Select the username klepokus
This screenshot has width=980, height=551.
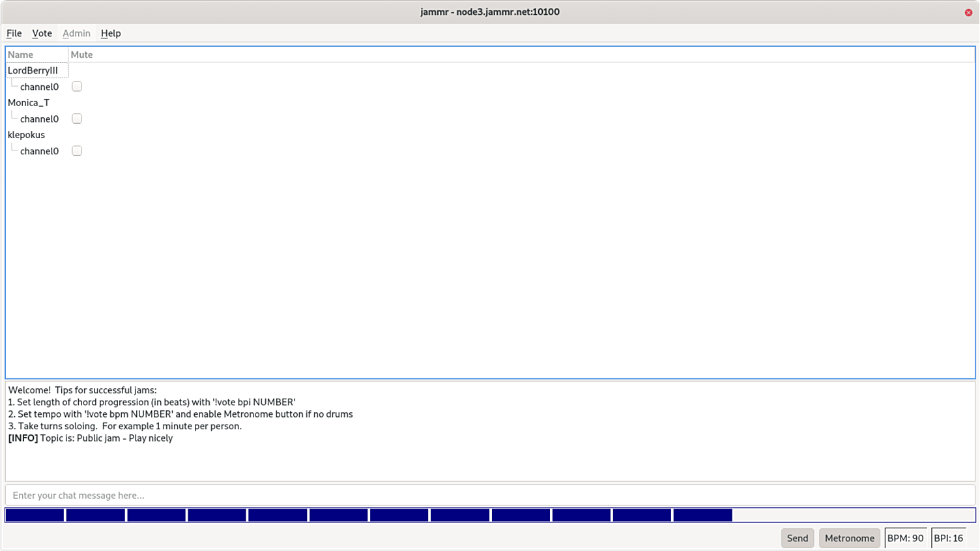click(26, 134)
